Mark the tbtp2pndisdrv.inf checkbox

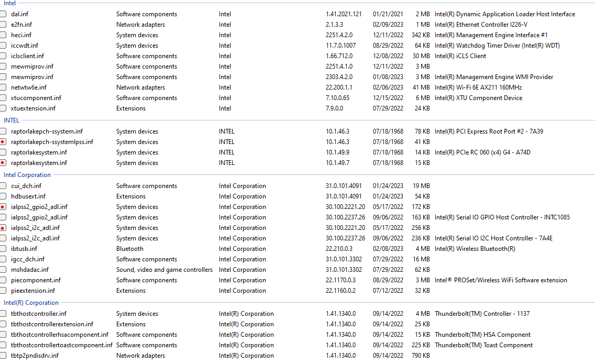click(x=3, y=356)
